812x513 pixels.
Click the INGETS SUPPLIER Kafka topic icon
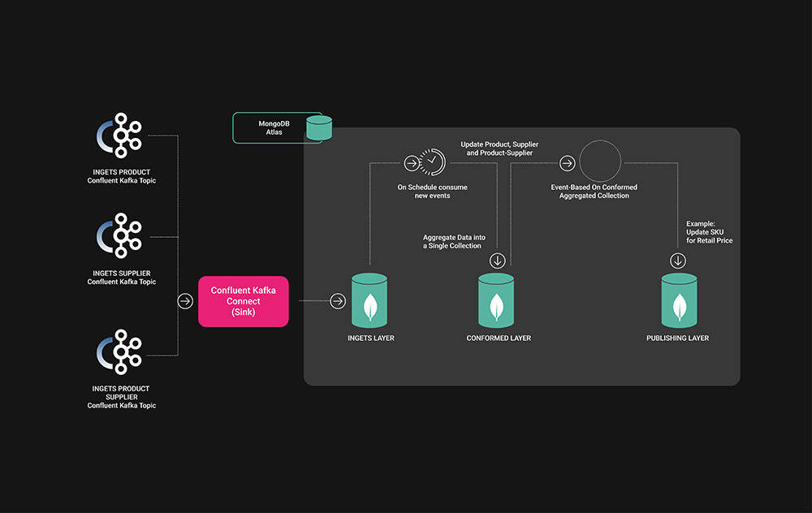(x=119, y=235)
